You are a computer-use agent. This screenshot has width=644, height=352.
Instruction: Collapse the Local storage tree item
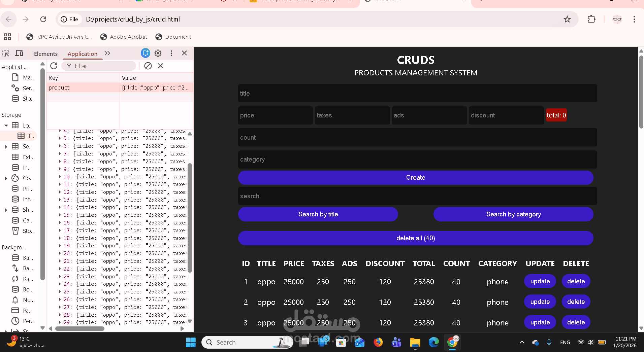[6, 125]
